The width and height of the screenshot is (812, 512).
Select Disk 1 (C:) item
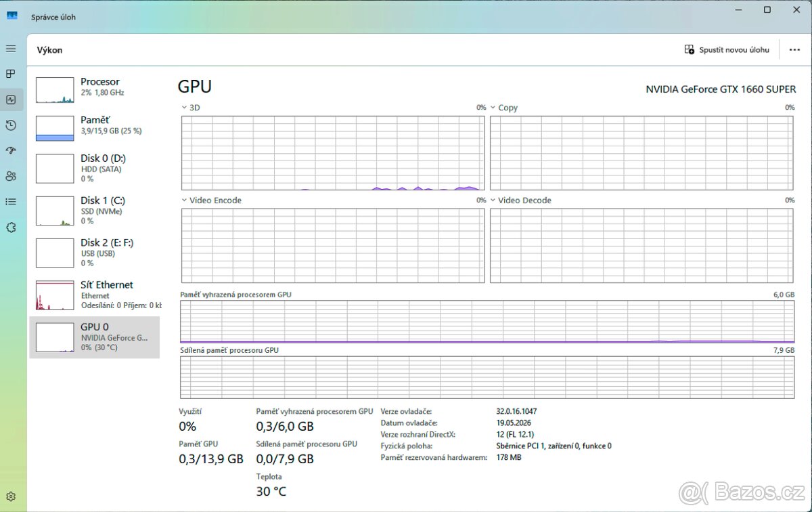click(95, 211)
